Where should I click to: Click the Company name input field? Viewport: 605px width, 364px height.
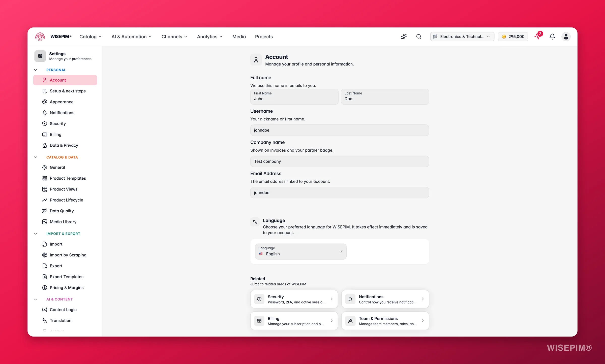pyautogui.click(x=340, y=161)
